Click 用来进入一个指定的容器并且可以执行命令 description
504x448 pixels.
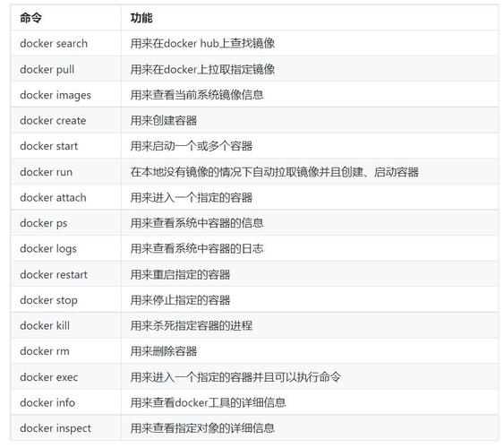235,377
